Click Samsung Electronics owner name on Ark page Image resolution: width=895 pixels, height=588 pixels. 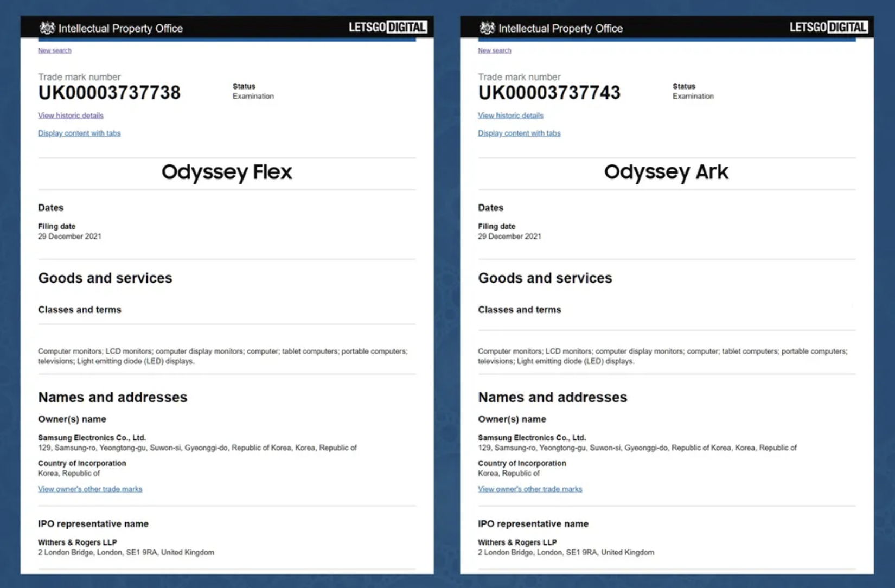(x=532, y=438)
